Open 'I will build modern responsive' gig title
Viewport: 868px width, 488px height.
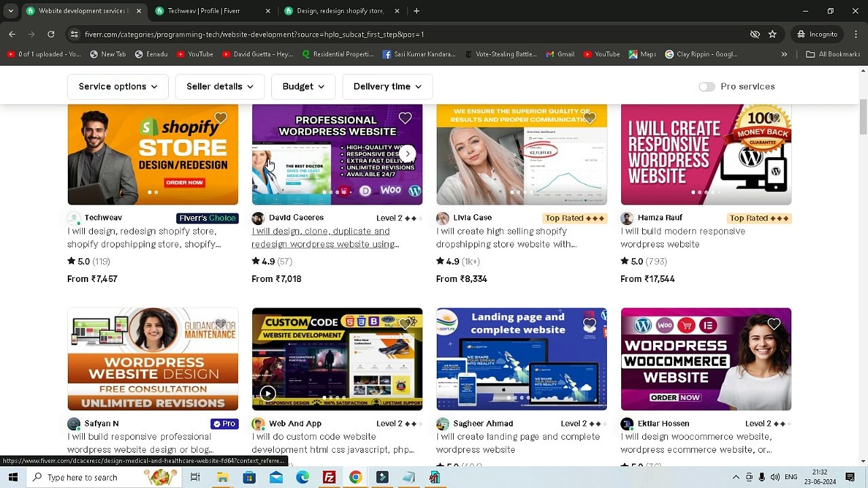pyautogui.click(x=683, y=238)
